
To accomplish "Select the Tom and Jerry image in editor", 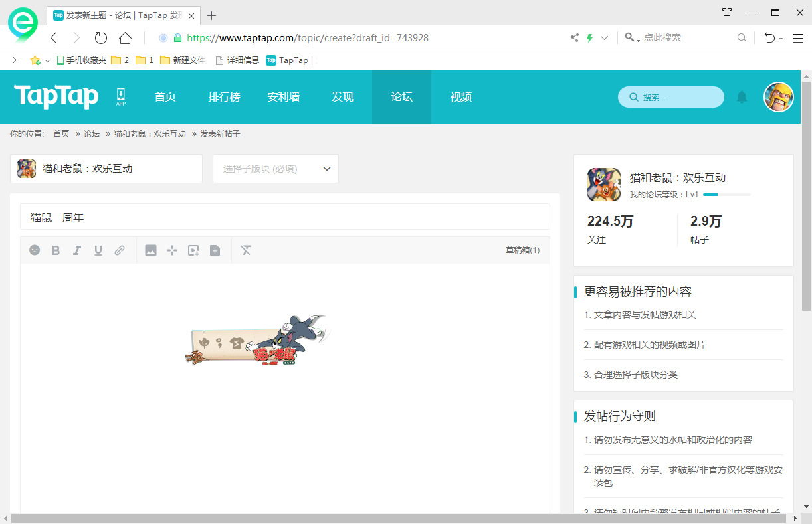I will [x=258, y=340].
